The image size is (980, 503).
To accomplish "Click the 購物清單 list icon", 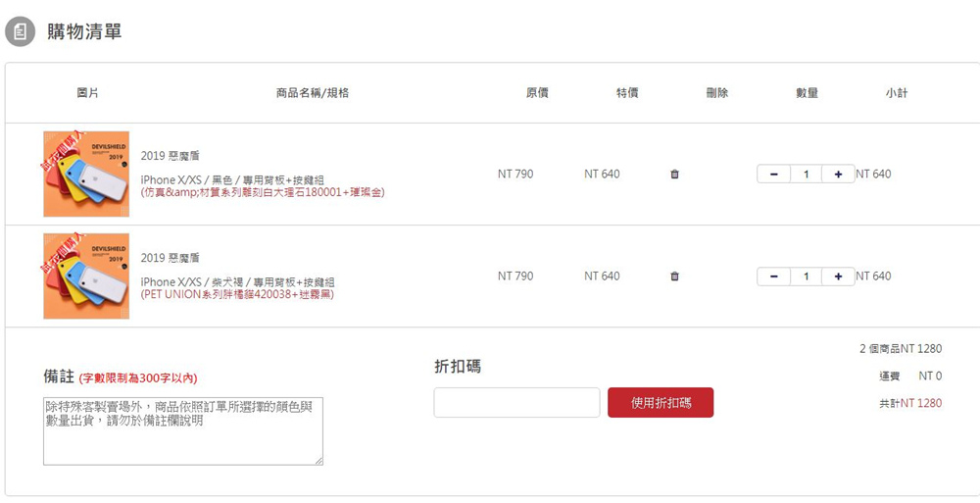I will click(20, 31).
